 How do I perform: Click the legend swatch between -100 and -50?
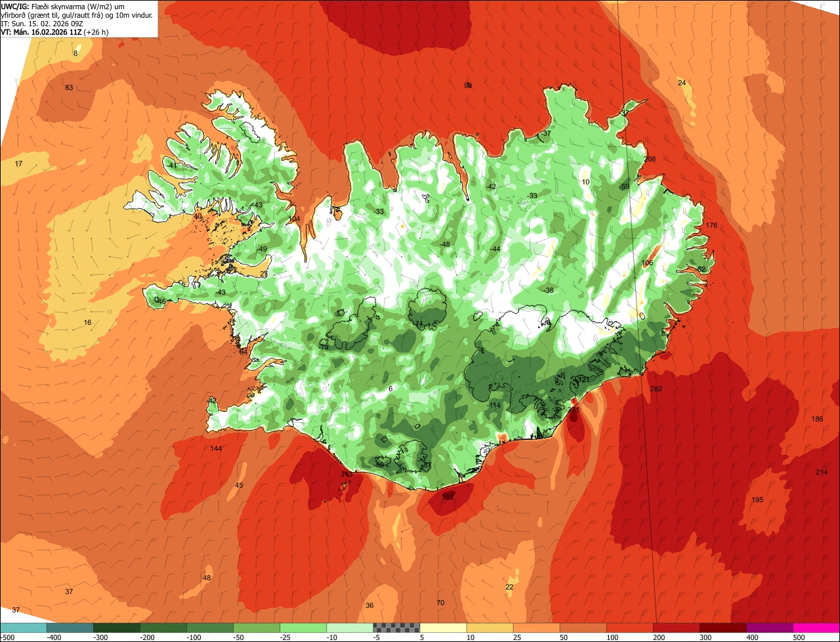pyautogui.click(x=210, y=628)
